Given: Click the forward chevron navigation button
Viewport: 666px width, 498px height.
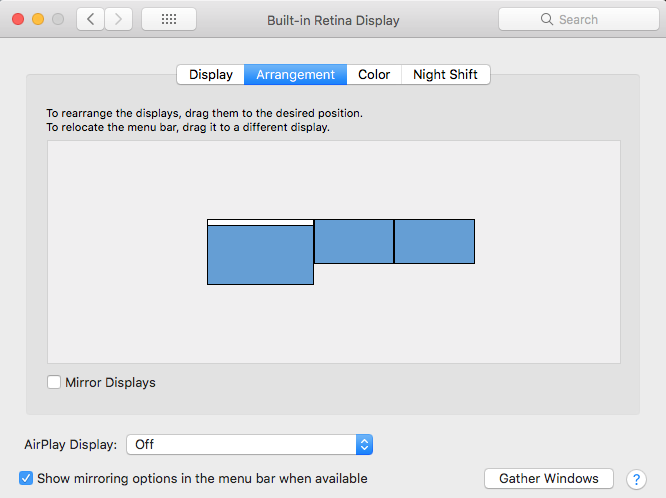Looking at the screenshot, I should (119, 19).
